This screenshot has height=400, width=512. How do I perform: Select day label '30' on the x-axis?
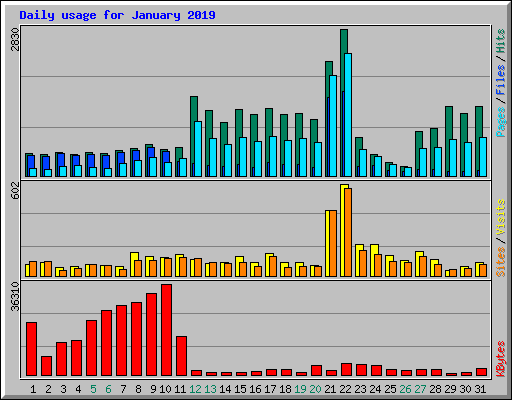(x=466, y=389)
